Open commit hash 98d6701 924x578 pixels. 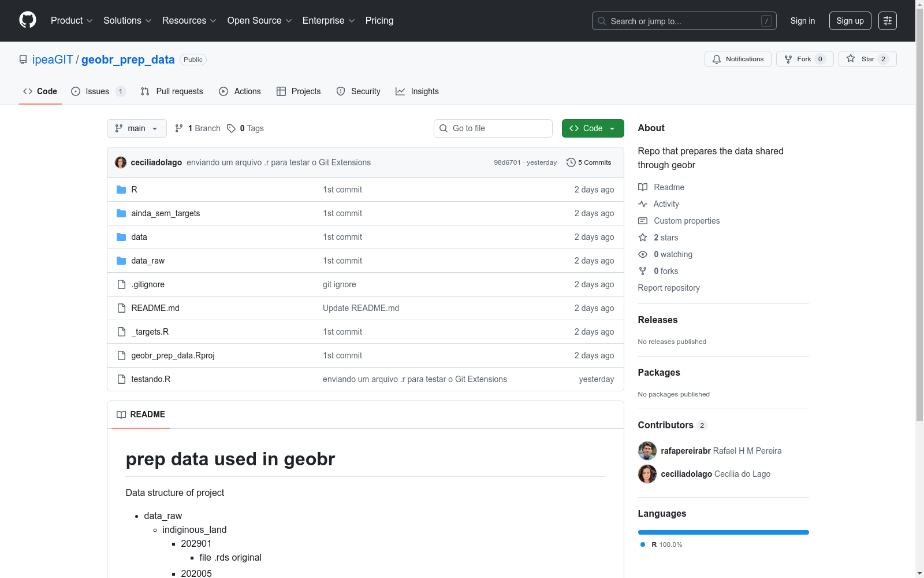pos(507,162)
